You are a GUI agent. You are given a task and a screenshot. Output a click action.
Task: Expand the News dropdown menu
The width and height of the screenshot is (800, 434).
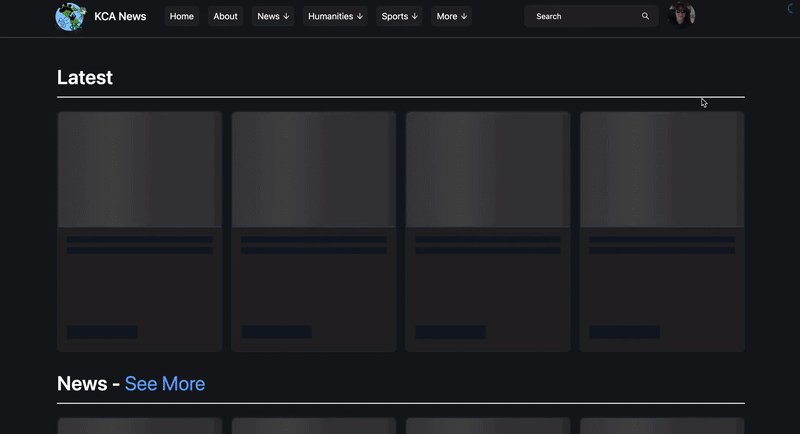click(x=273, y=16)
